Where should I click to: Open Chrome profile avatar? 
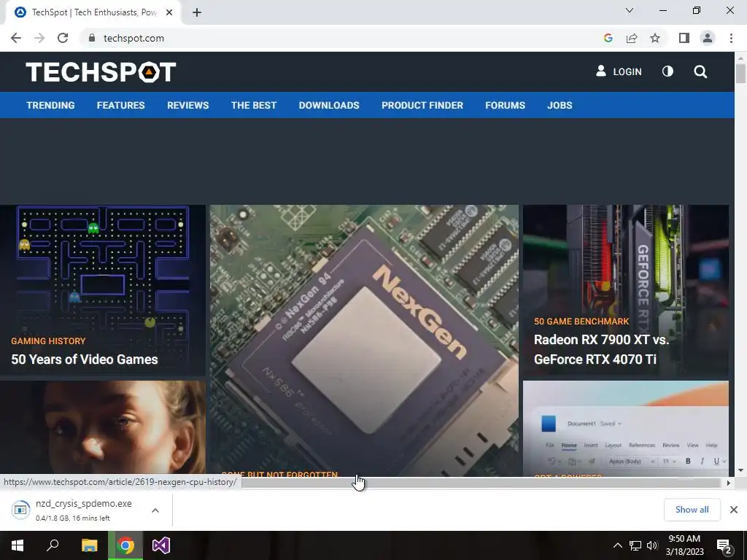[708, 38]
